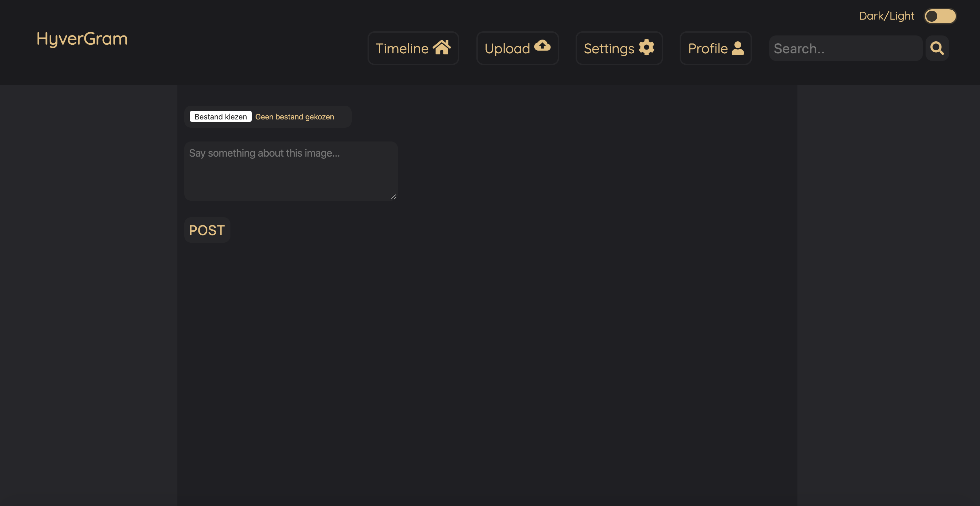980x506 pixels.
Task: Click the Bestand kiezen file button
Action: coord(221,117)
